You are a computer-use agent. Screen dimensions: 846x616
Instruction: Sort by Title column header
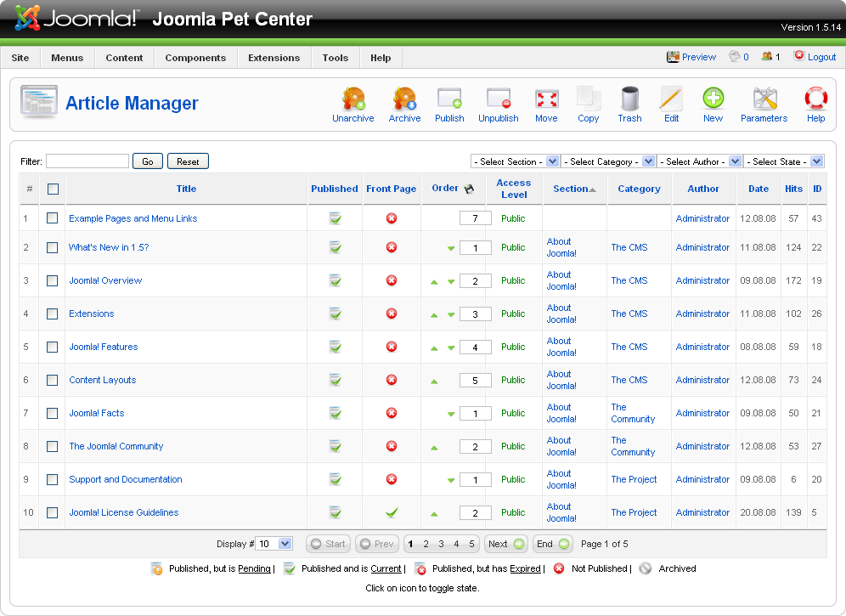coord(186,189)
